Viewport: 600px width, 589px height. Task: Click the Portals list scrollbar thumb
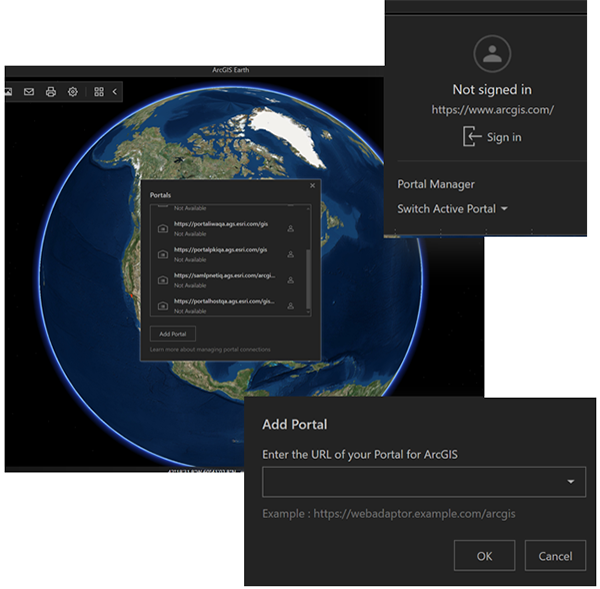click(308, 279)
